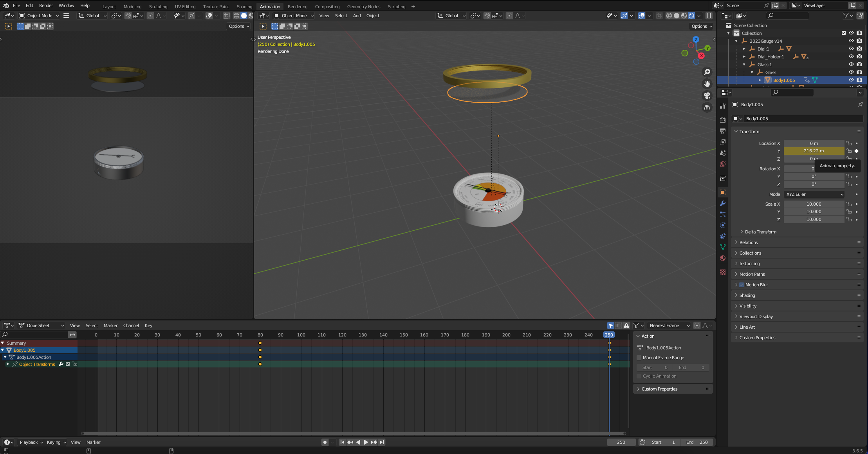This screenshot has height=454, width=868.
Task: Open the Key menu in the Dope Sheet
Action: (x=148, y=326)
